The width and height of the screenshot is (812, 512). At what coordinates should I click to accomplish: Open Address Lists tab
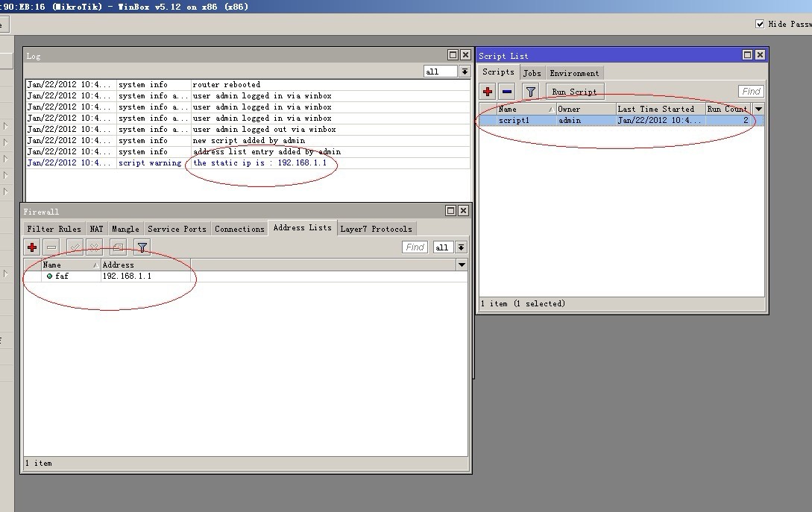click(303, 228)
